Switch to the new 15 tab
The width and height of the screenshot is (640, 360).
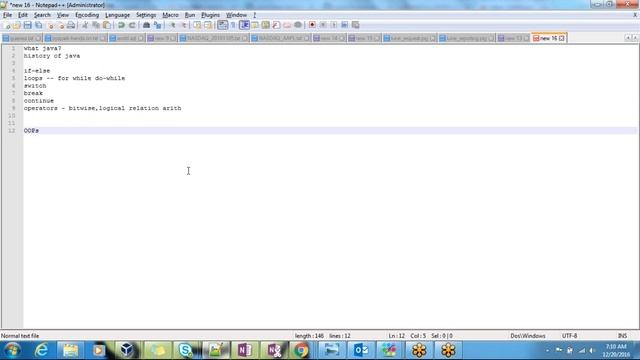(364, 38)
